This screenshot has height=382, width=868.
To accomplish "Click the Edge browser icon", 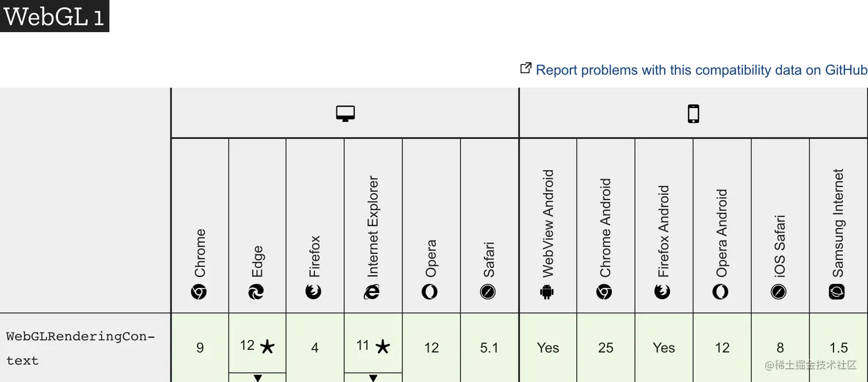I will pos(256,292).
